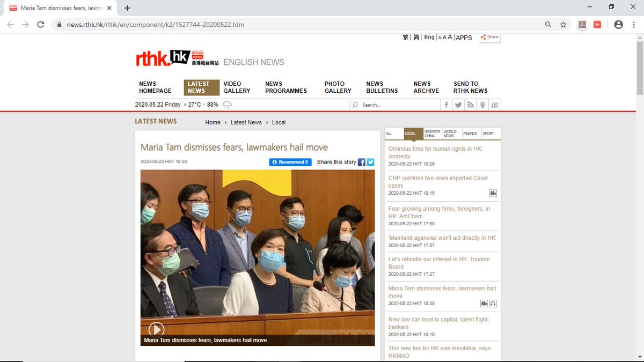Open PHOTO GALLERY menu item

pos(338,87)
